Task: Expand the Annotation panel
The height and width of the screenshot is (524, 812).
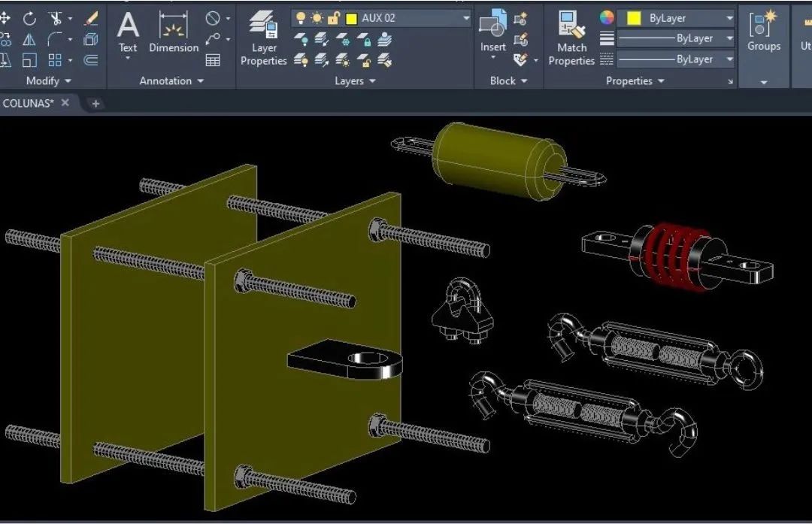Action: tap(171, 80)
